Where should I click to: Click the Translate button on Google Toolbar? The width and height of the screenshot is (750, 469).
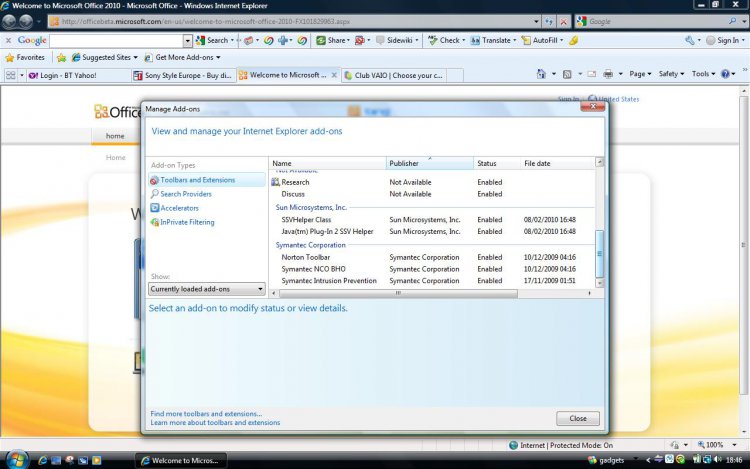tap(493, 41)
